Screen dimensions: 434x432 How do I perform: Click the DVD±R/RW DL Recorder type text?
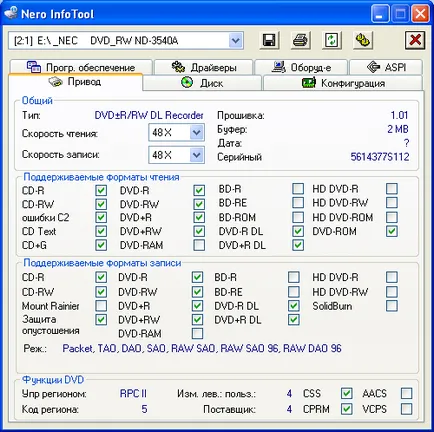coord(149,115)
